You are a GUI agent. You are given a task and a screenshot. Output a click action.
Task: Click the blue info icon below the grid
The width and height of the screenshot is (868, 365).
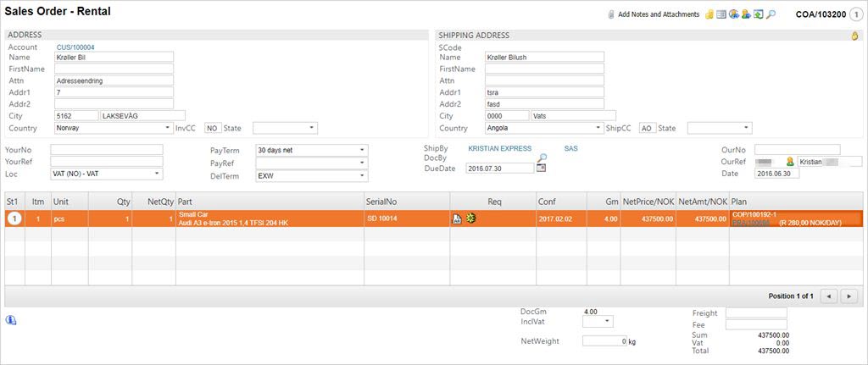tap(11, 319)
